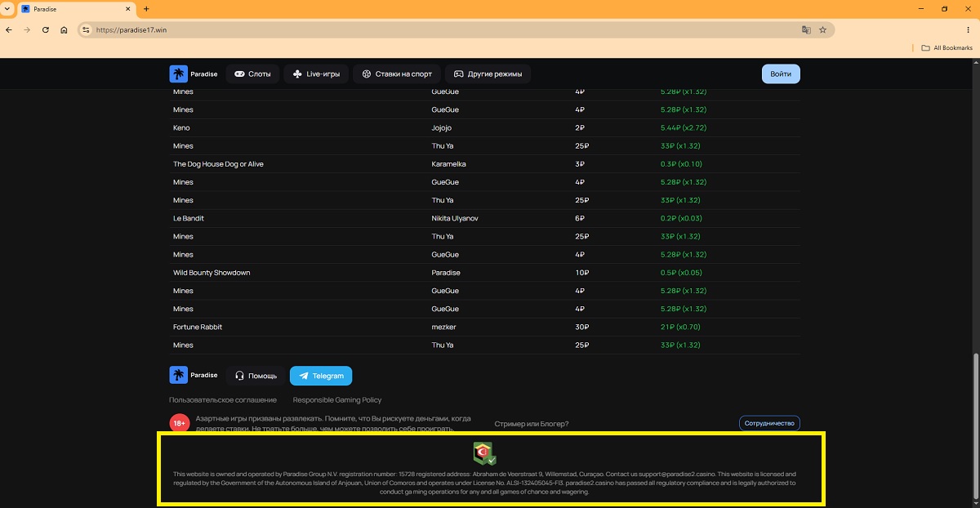Screen dimensions: 980x508
Task: Open the browser home page
Action: point(64,29)
